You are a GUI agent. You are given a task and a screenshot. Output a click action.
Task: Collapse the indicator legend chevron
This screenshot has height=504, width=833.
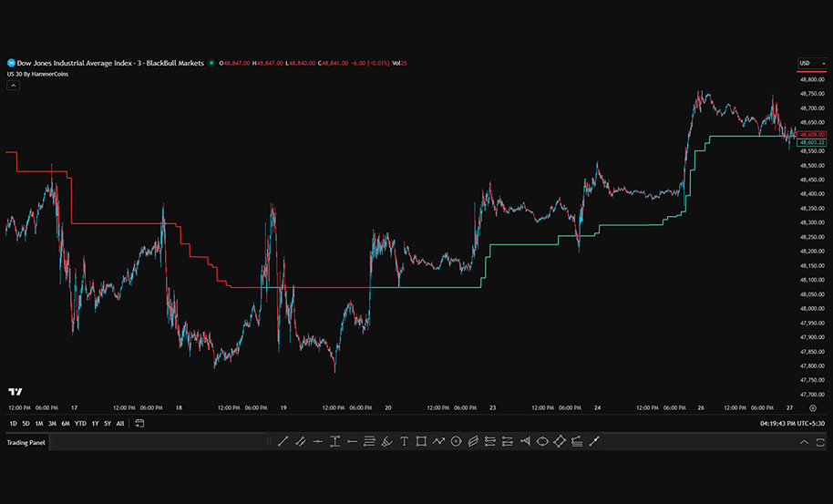14,85
